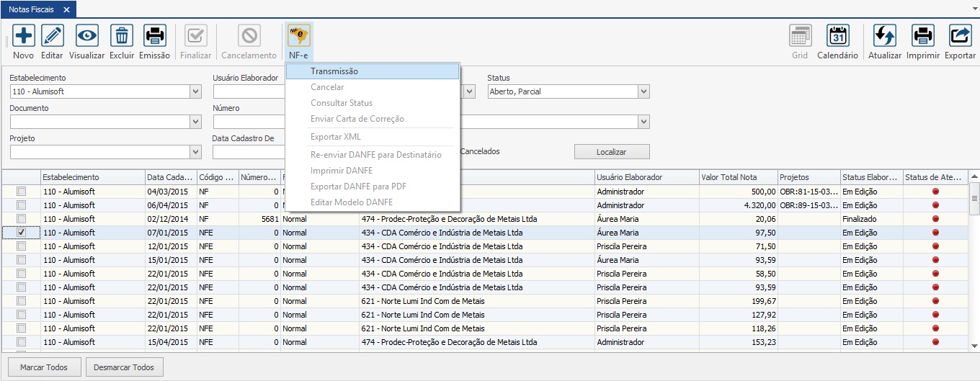Expand the Projeto combo box
This screenshot has height=381, width=980.
195,152
